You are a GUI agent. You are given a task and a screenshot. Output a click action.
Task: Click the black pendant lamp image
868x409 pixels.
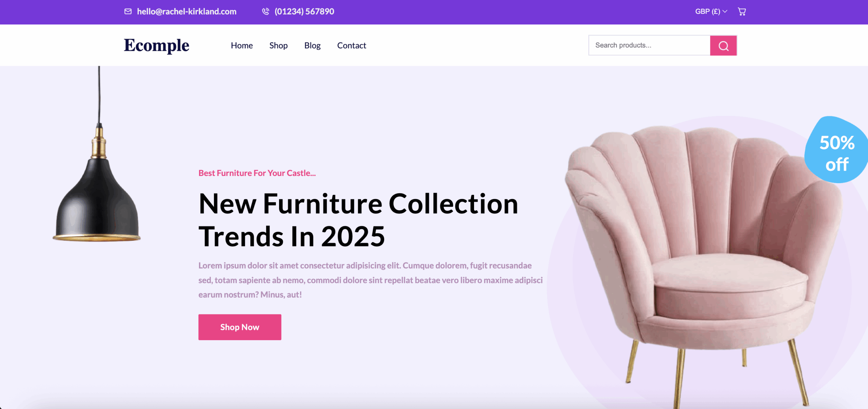(97, 154)
